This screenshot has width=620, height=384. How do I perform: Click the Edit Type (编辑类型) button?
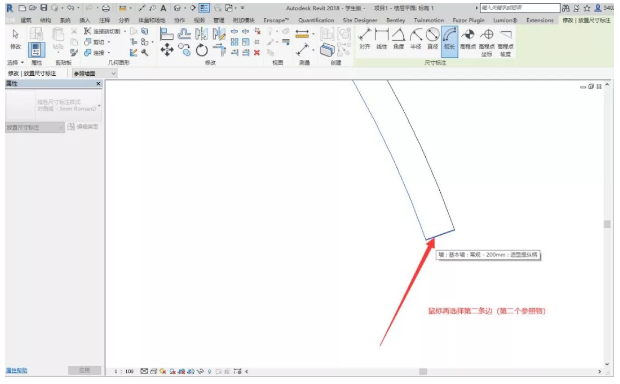click(83, 127)
